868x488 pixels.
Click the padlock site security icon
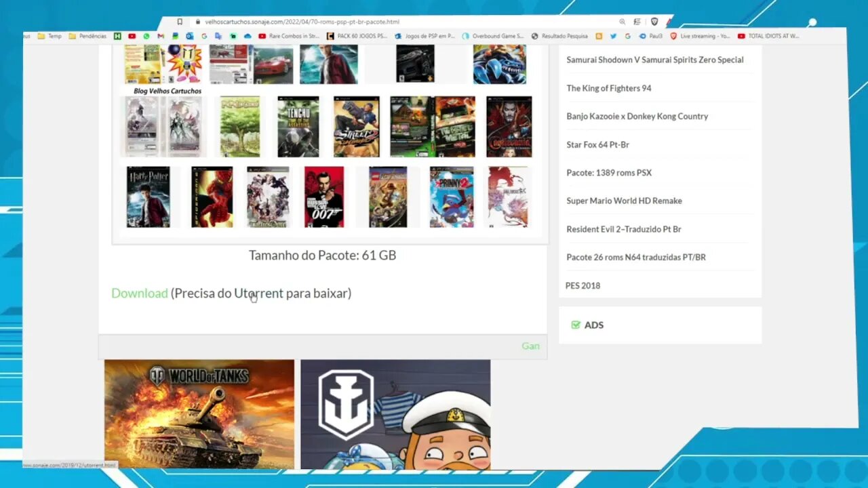tap(198, 22)
